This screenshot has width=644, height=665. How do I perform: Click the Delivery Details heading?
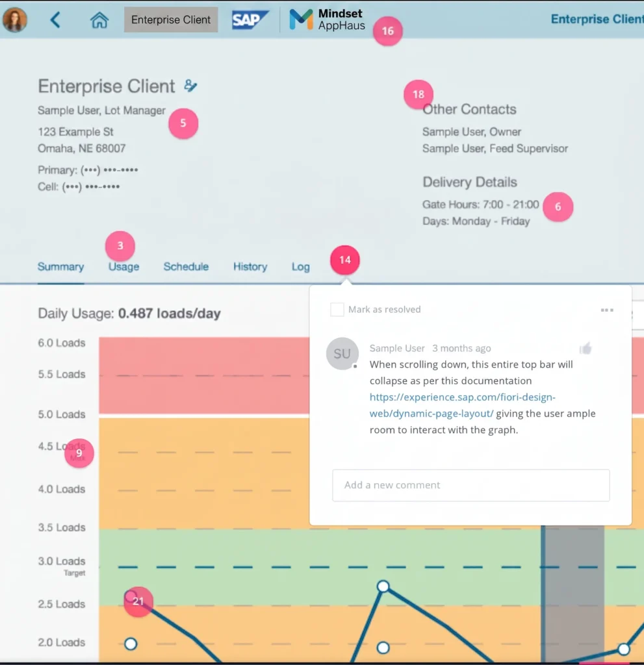point(470,182)
